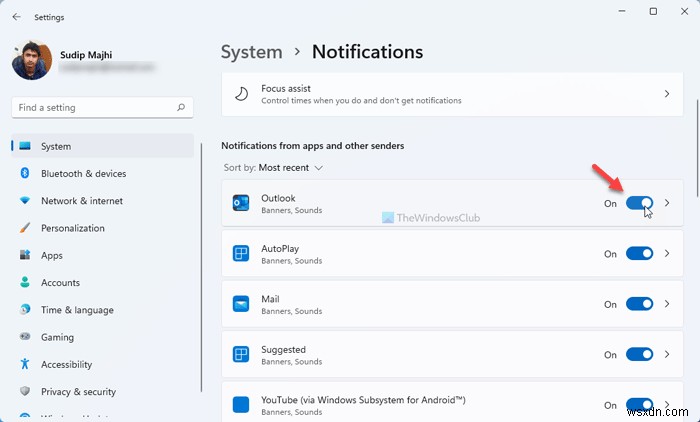
Task: Open the Sudip Majhi profile picture
Action: click(32, 60)
